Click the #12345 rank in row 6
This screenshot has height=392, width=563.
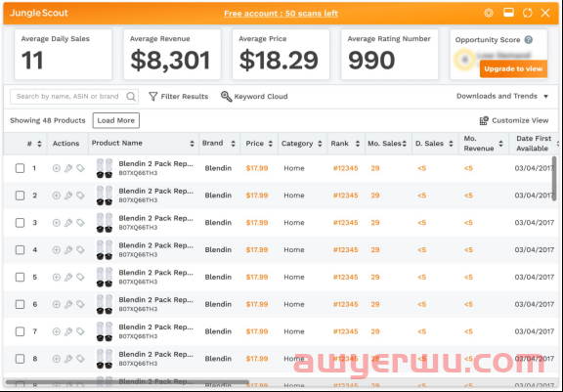point(345,304)
